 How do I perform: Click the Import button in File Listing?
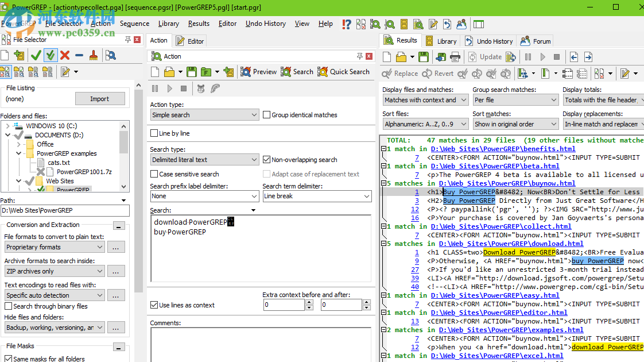tap(100, 98)
